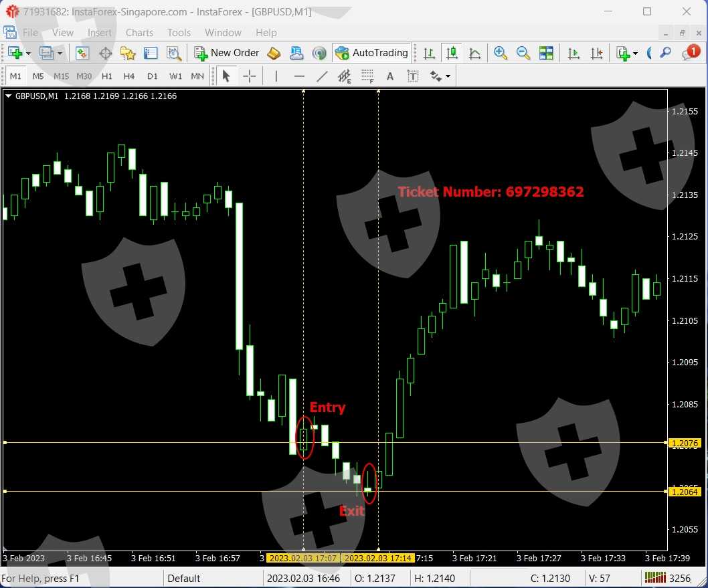Restore the inner chart window
This screenshot has width=708, height=588.
tap(683, 33)
